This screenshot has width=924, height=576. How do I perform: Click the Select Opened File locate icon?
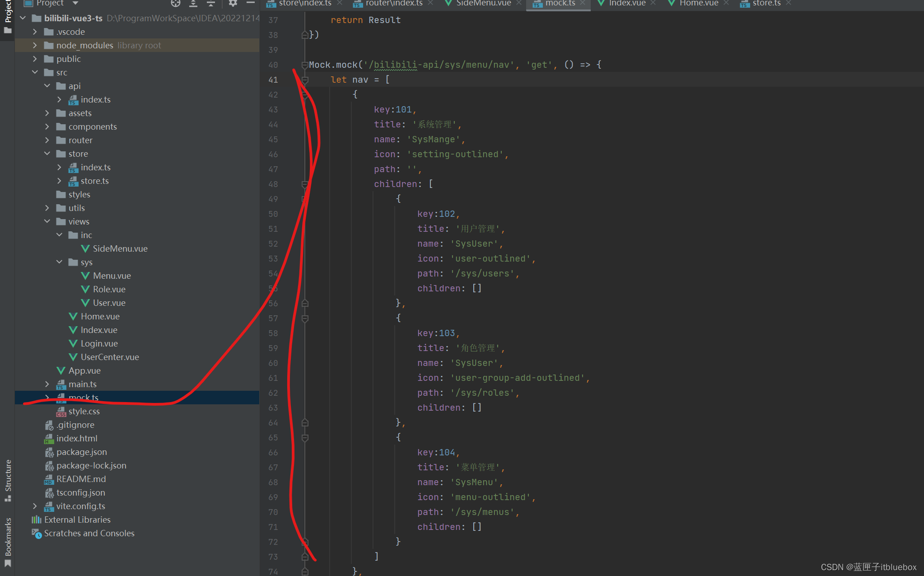tap(176, 3)
